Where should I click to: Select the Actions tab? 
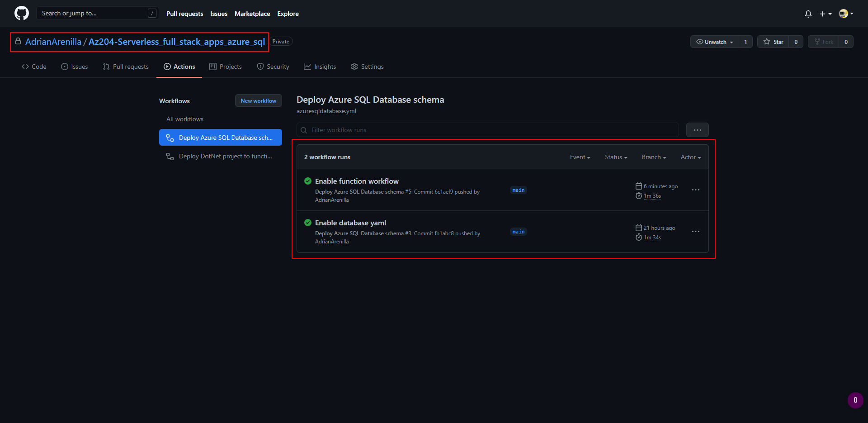(x=179, y=67)
